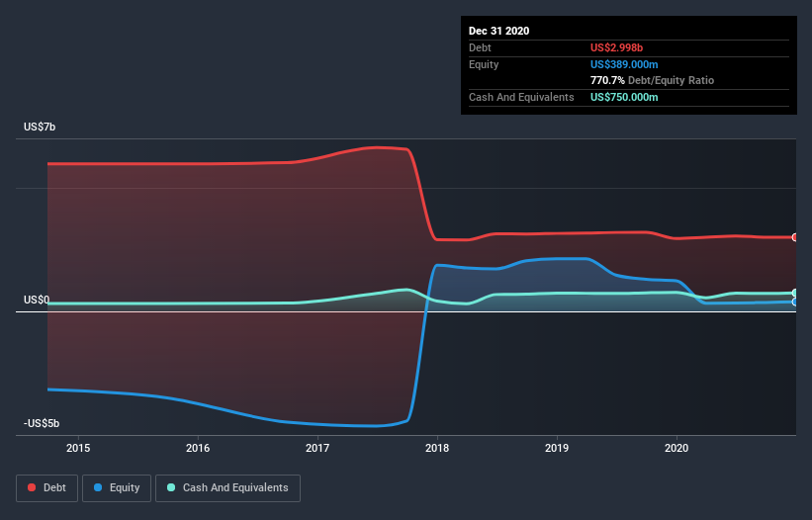Screen dimensions: 812x520
Task: Click the US$0 y-axis label
Action: (x=37, y=301)
